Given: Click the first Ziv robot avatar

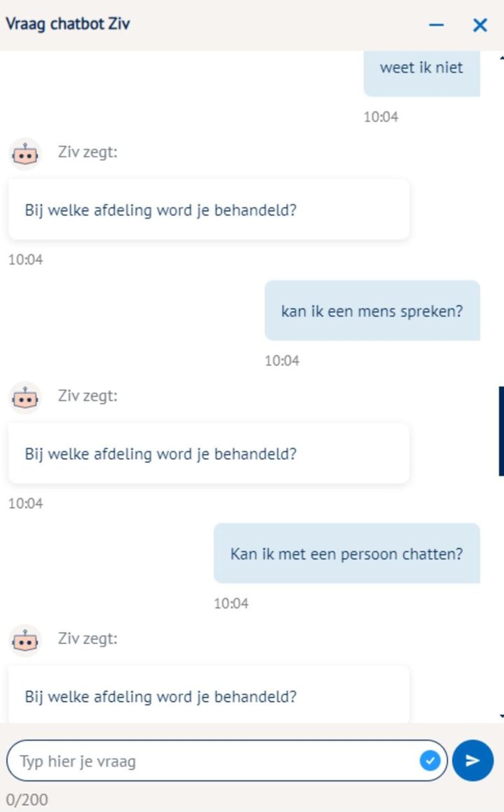Looking at the screenshot, I should [x=25, y=154].
